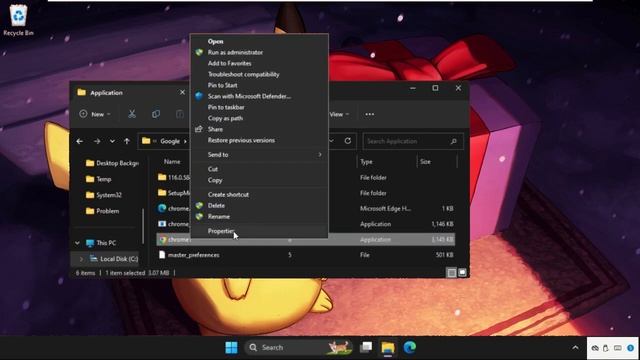This screenshot has height=360, width=640.
Task: Sort by the Size column header
Action: pyautogui.click(x=425, y=162)
